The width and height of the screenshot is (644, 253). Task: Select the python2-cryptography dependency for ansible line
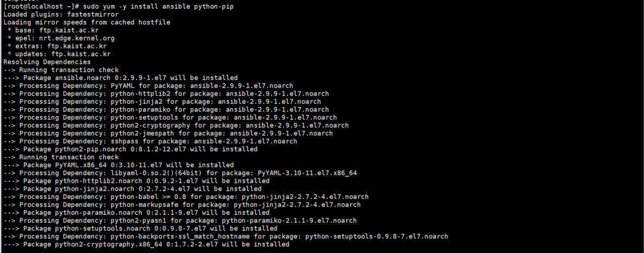pyautogui.click(x=176, y=125)
